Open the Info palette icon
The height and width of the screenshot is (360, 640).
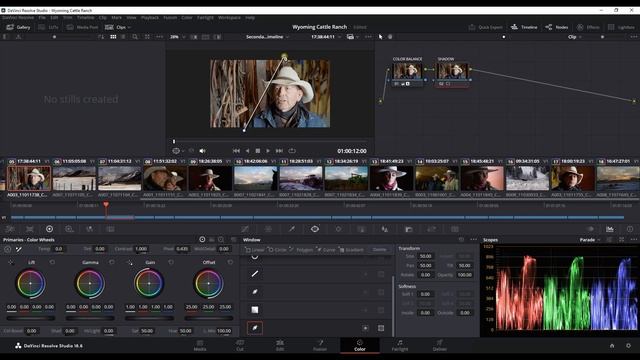[x=630, y=229]
